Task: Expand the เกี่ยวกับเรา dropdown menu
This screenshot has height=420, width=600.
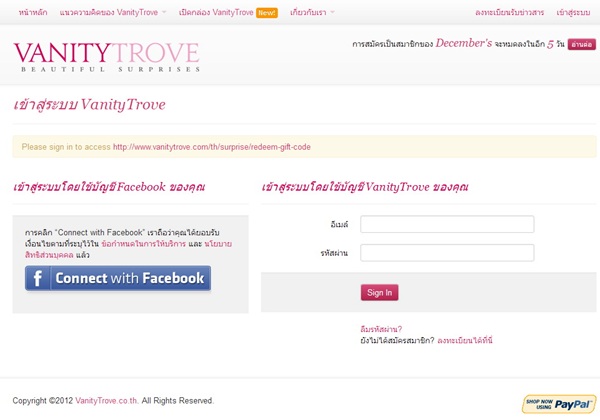Action: tap(312, 12)
